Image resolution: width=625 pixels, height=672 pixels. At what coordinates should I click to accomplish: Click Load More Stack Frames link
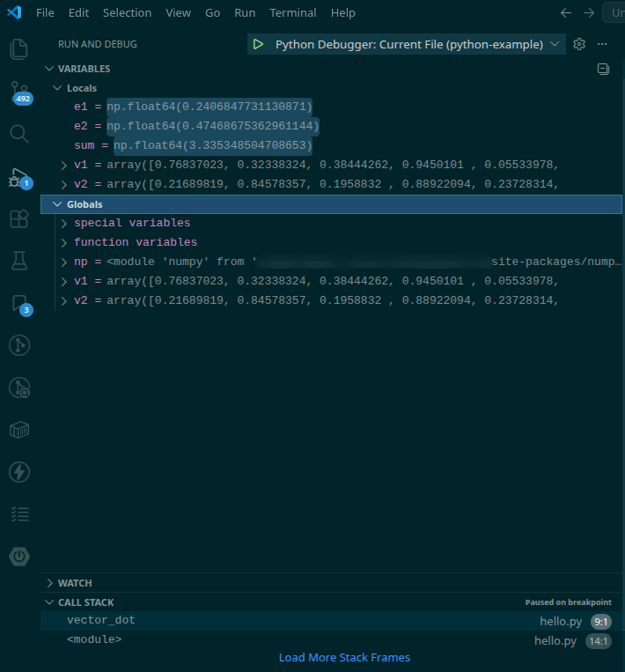[x=344, y=658]
